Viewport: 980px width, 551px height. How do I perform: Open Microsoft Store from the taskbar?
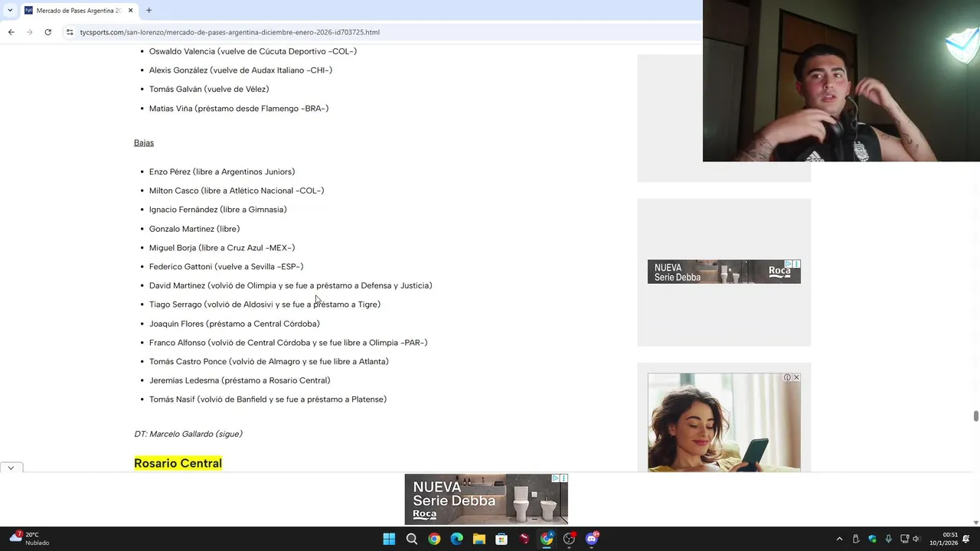click(501, 539)
